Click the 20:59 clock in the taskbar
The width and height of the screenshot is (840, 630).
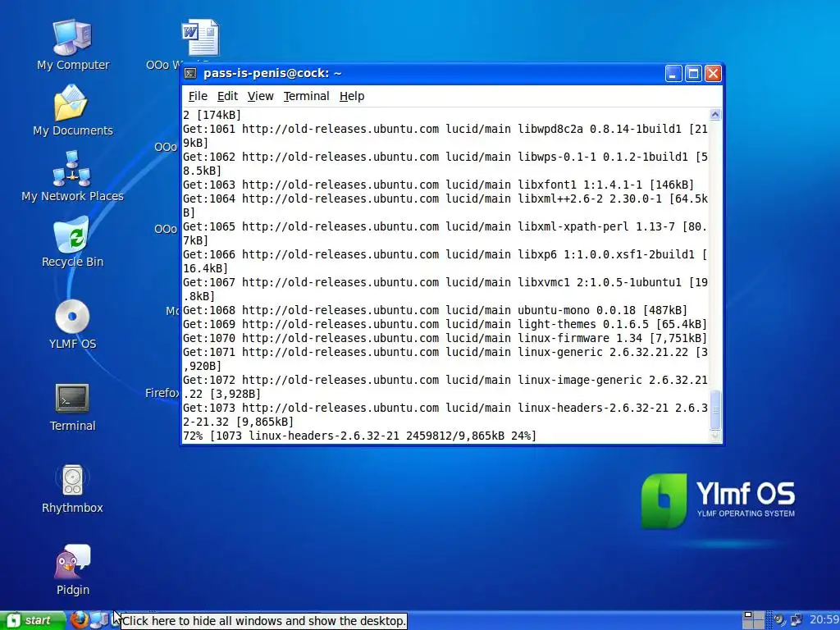pos(824,620)
